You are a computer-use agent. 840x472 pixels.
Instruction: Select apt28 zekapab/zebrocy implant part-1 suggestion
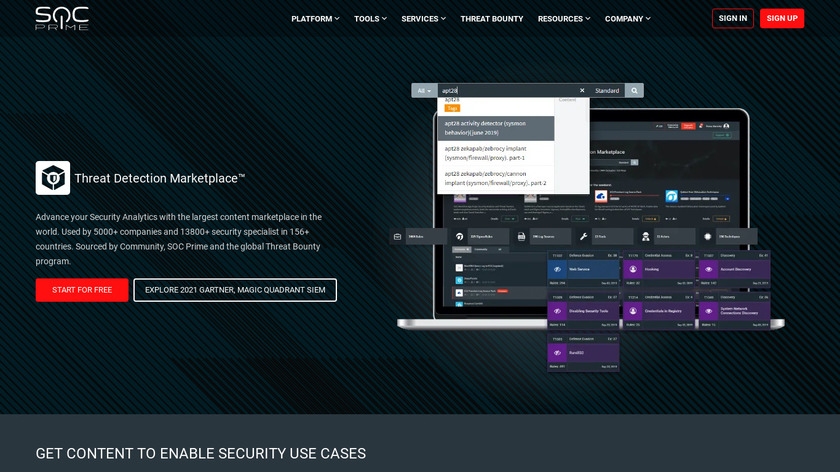(496, 153)
